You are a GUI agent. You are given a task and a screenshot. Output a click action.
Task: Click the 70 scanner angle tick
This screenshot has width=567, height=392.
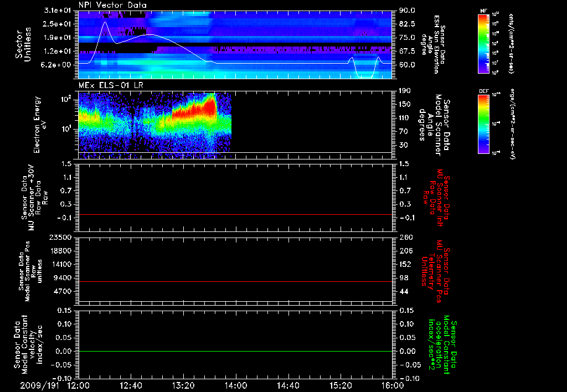(403, 132)
